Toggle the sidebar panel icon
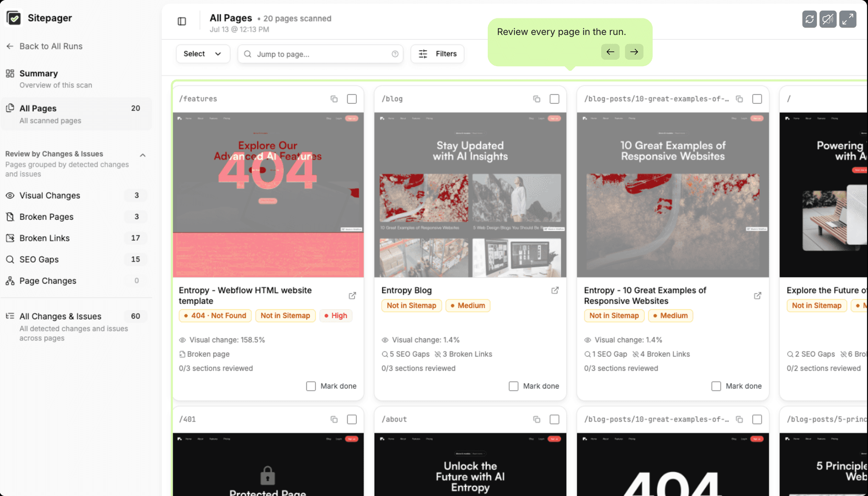868x496 pixels. pos(182,21)
